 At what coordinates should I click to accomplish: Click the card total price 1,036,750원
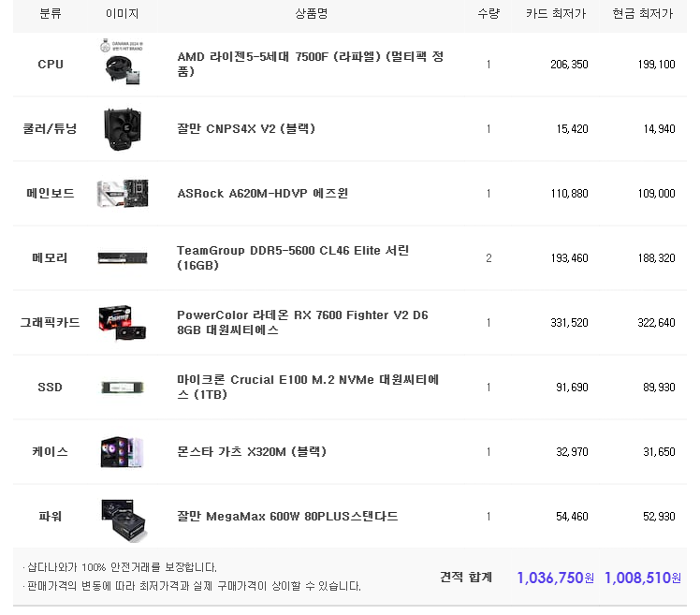coord(554,578)
